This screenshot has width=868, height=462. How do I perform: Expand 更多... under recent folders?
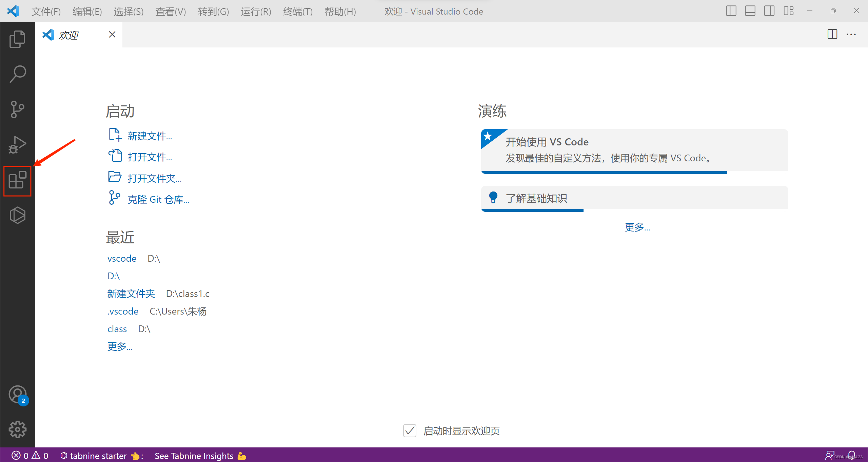point(120,347)
